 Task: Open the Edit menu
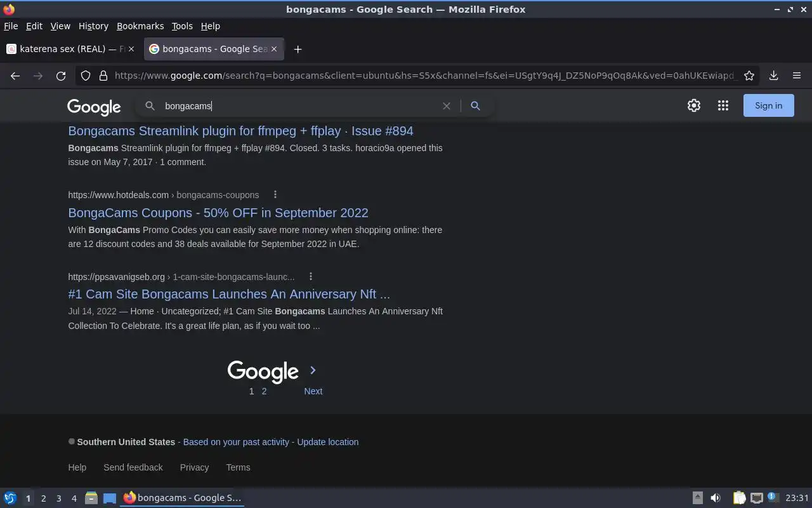(34, 26)
